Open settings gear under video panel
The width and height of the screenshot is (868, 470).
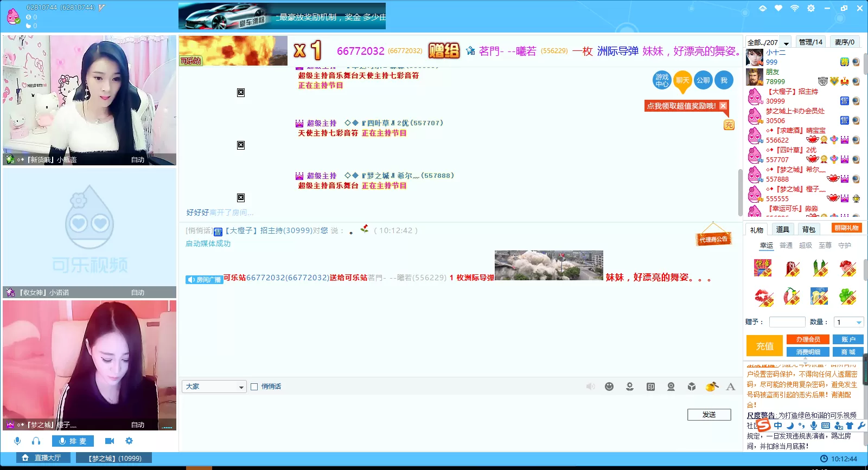coord(129,441)
